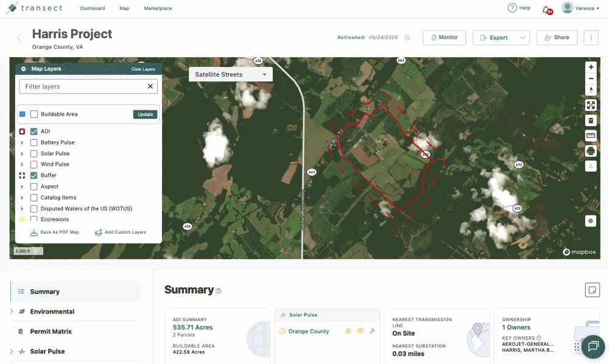
Task: Open the Permit Matrix section
Action: (51, 332)
